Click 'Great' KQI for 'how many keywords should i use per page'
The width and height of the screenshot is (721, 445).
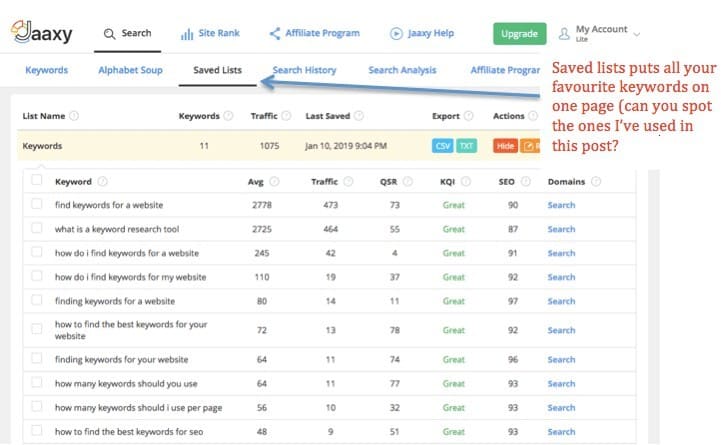coord(453,408)
